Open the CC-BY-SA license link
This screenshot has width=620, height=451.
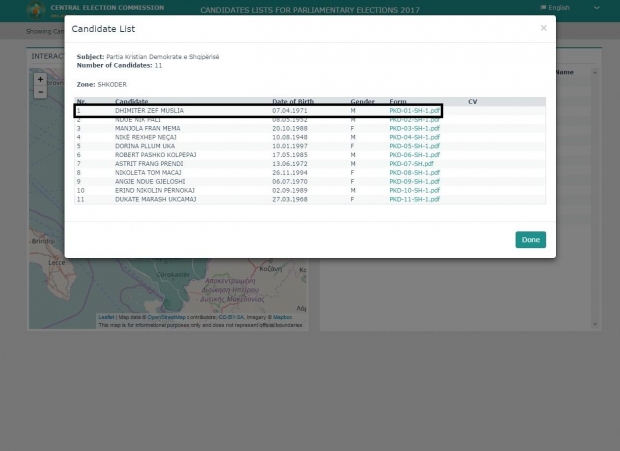click(x=231, y=317)
